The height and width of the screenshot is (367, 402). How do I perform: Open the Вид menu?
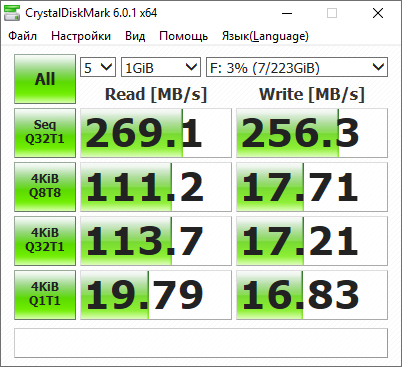[135, 36]
